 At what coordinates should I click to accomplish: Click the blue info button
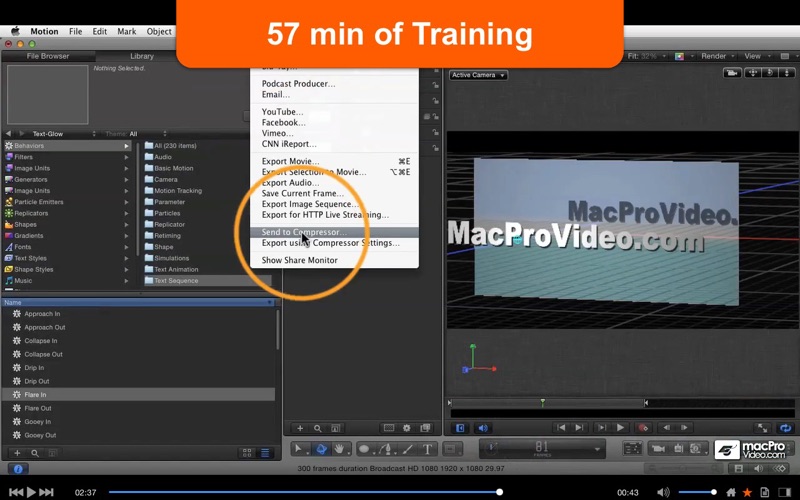point(18,468)
